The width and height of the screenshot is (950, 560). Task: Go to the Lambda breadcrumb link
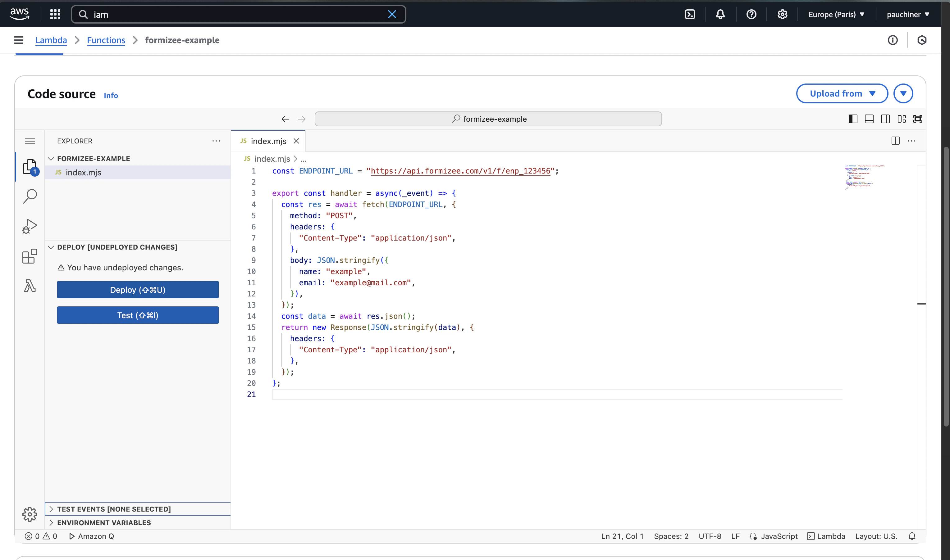(x=51, y=40)
